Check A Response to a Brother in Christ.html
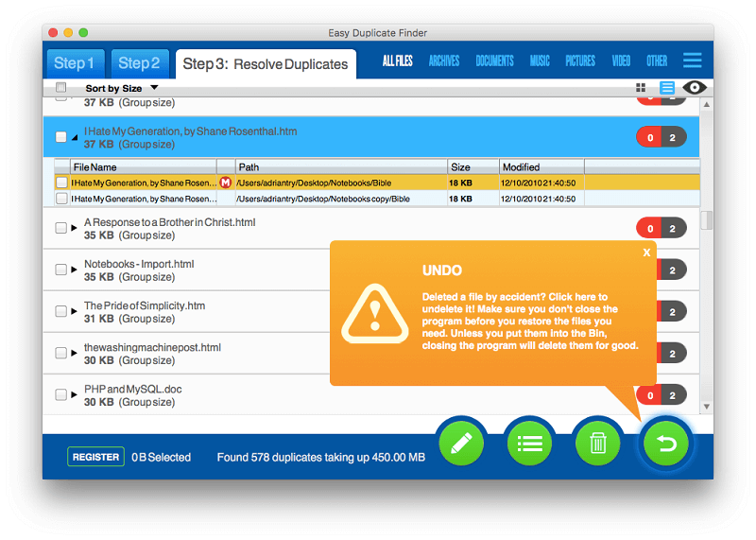Image resolution: width=756 pixels, height=540 pixels. [60, 228]
